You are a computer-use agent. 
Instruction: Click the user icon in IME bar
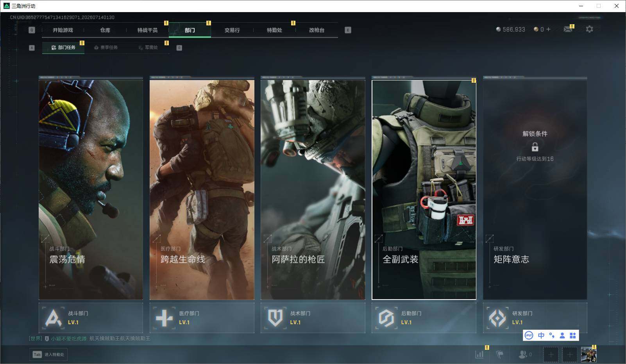[562, 335]
